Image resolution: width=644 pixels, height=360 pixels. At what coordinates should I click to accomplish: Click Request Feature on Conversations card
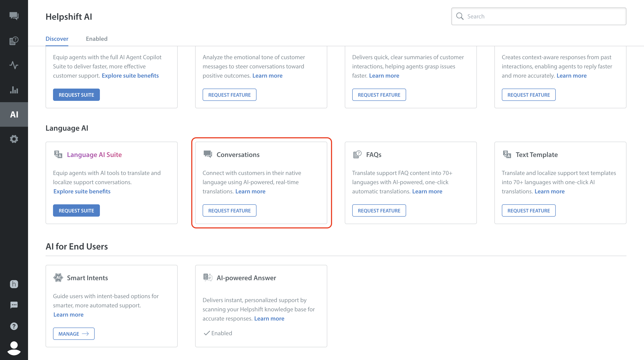pyautogui.click(x=229, y=211)
